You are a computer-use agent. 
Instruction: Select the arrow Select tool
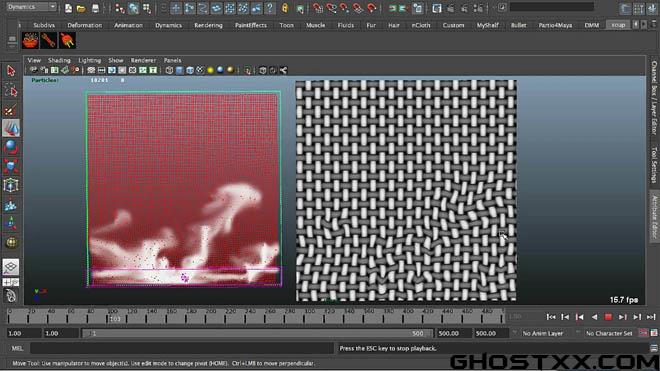(11, 71)
